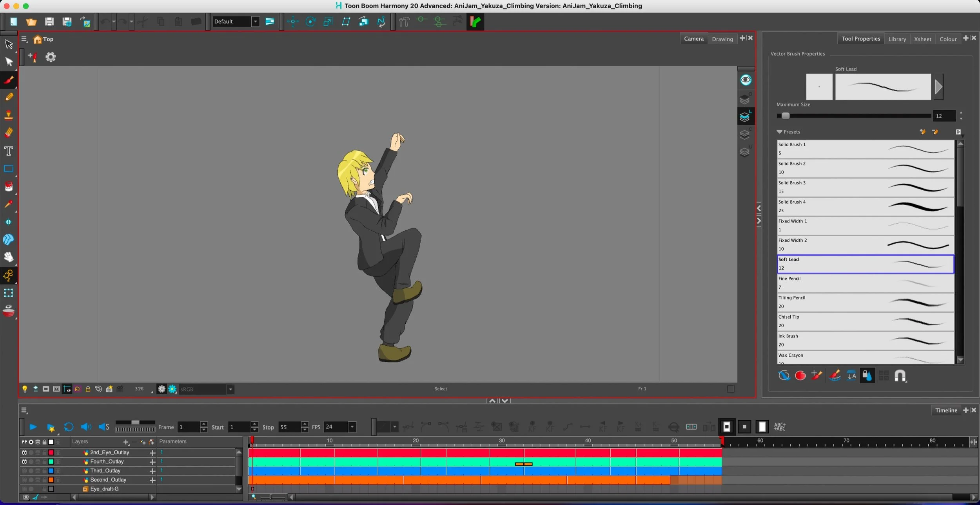Switch to the Drawing tab
The height and width of the screenshot is (505, 980).
[x=722, y=39]
